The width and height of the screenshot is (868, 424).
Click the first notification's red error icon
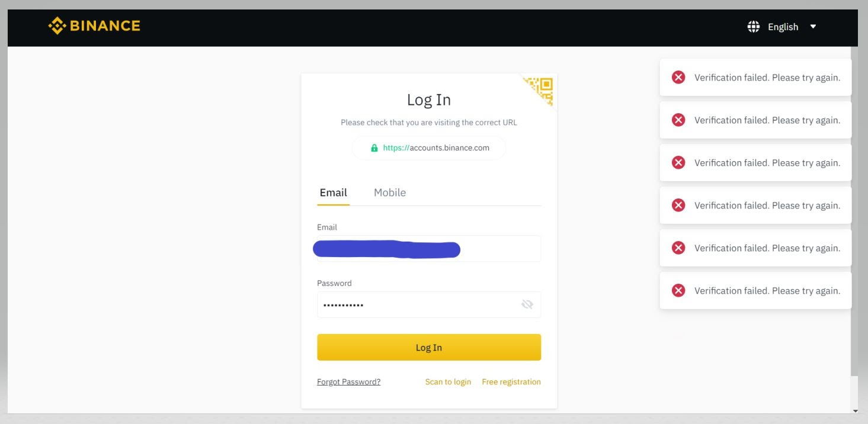coord(678,78)
